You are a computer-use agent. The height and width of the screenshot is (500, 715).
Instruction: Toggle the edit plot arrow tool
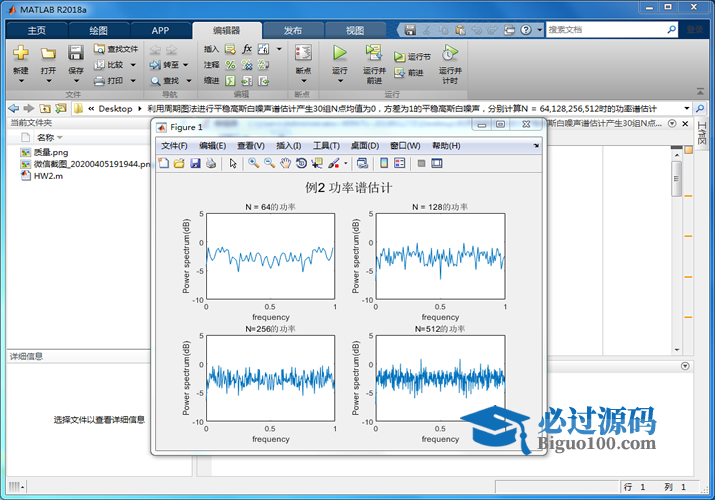pyautogui.click(x=233, y=163)
